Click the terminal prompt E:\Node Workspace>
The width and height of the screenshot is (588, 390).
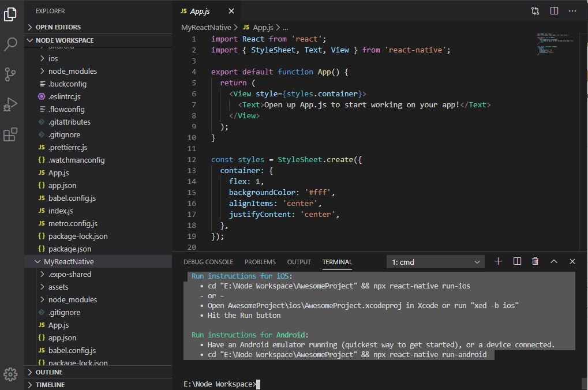220,384
